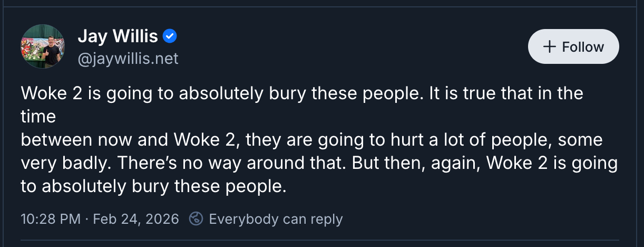Click the phrase "It is true that in the"
This screenshot has height=247, width=644.
(x=506, y=93)
